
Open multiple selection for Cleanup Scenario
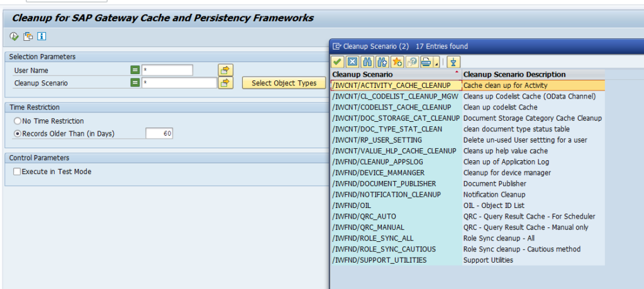[226, 83]
